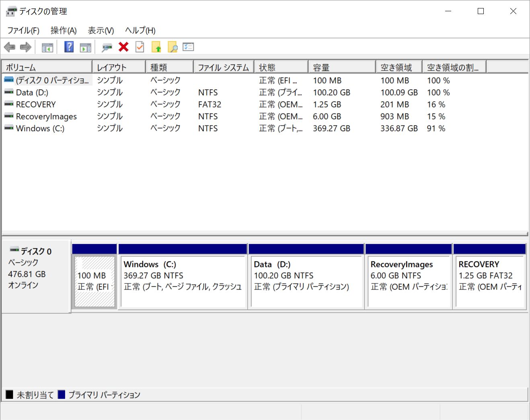Click the RecoveryImages volume drive icon

tap(9, 116)
